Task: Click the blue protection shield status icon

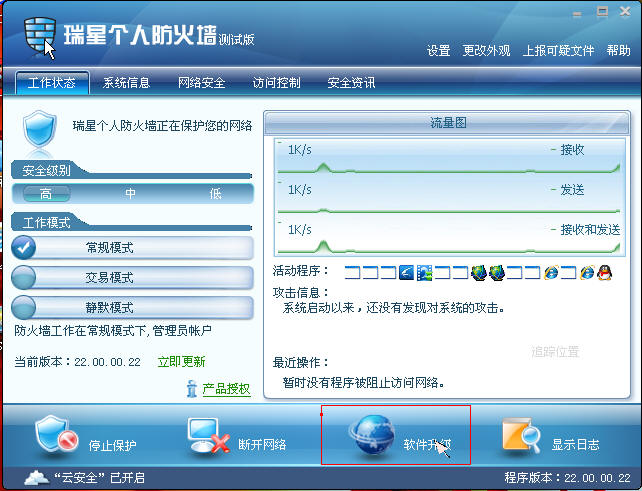Action: (x=39, y=129)
